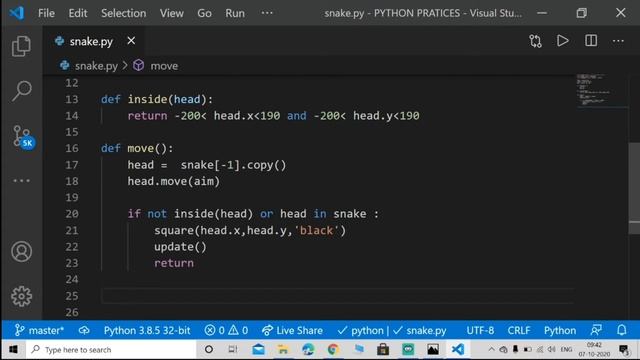The image size is (640, 360).
Task: Open the Run menu
Action: (235, 13)
